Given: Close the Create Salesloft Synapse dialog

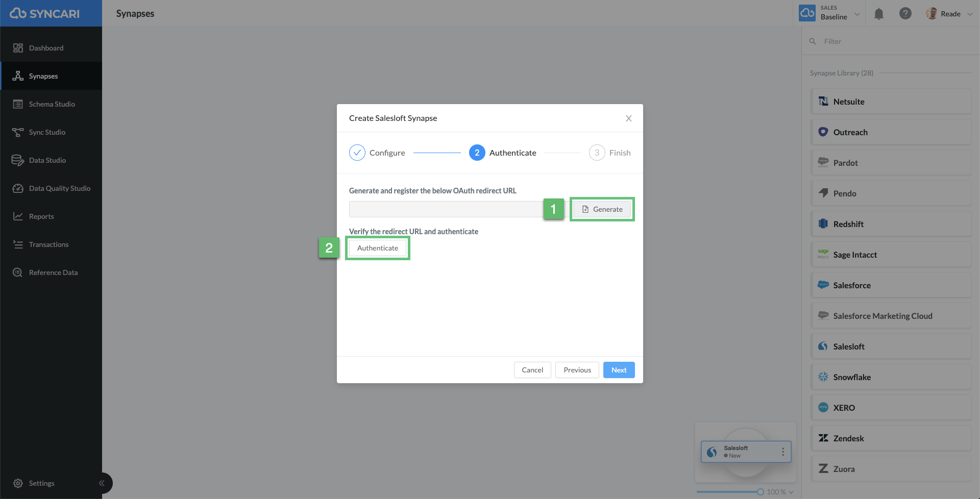Looking at the screenshot, I should point(629,118).
